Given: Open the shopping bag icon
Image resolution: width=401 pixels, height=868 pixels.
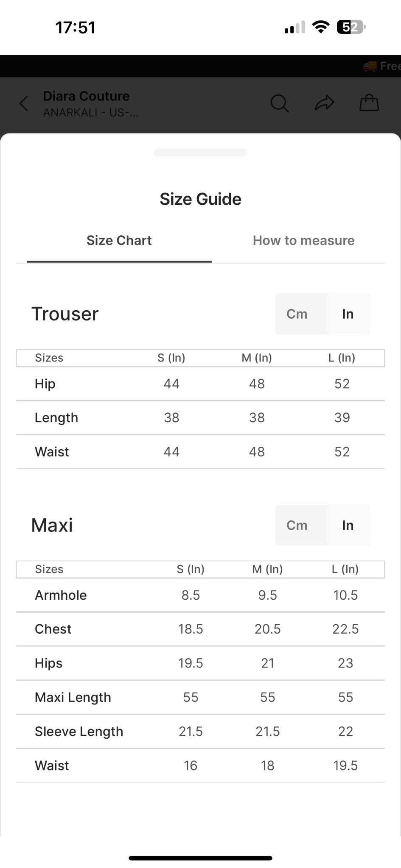Looking at the screenshot, I should coord(369,103).
